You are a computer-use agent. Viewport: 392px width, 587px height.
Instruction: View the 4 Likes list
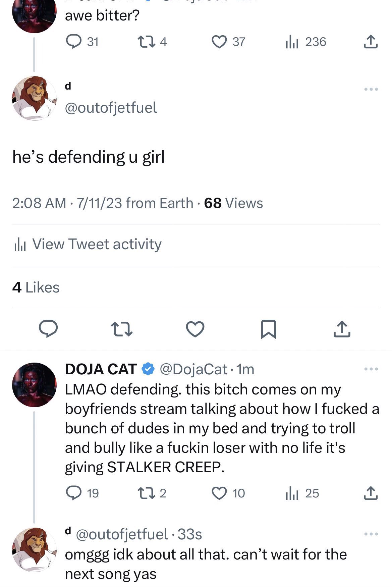36,287
